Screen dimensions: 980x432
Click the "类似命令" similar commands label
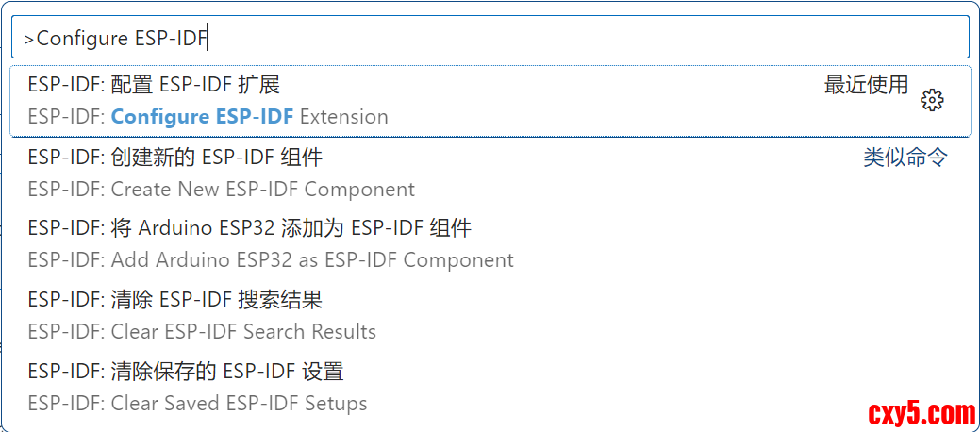[905, 158]
